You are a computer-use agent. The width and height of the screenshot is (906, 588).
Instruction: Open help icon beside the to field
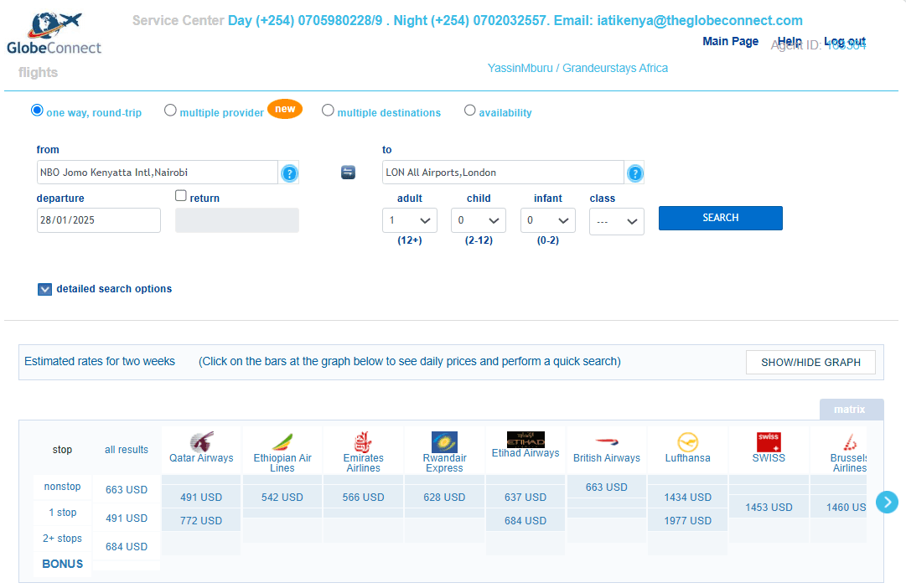tap(634, 173)
